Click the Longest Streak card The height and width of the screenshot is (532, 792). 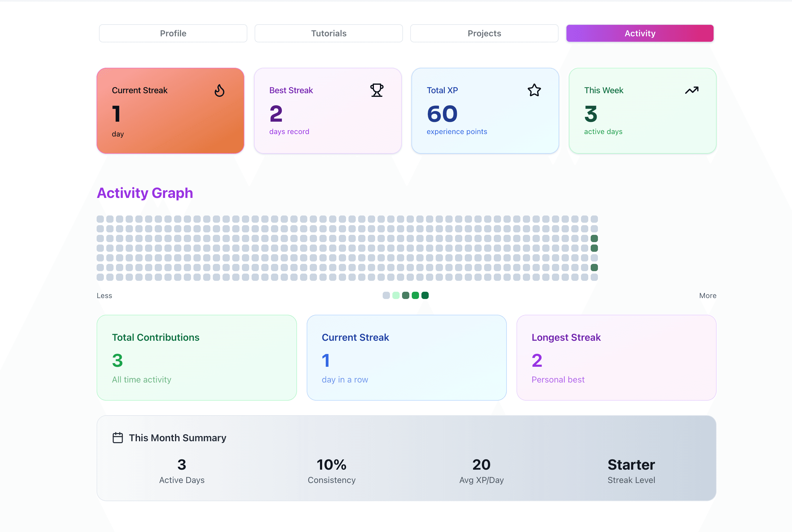pos(616,358)
